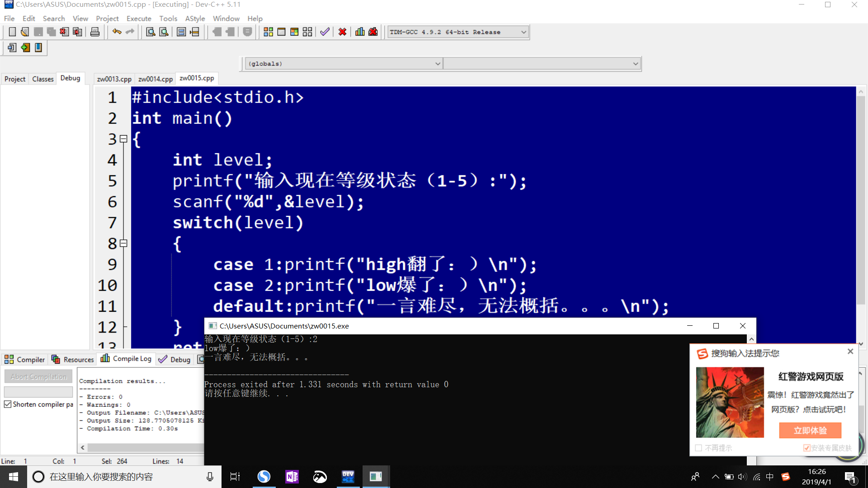Open the TDM-GCC compiler selection dropdown
This screenshot has width=868, height=488.
coord(524,32)
